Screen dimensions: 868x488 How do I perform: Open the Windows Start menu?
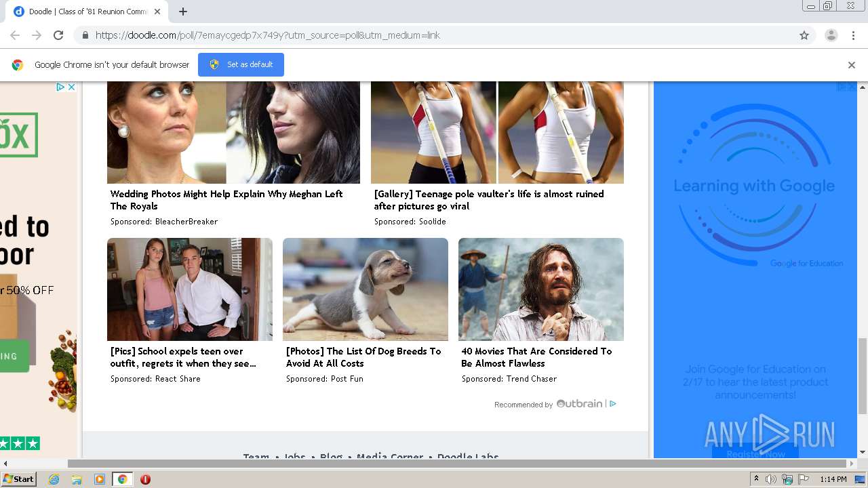[18, 479]
